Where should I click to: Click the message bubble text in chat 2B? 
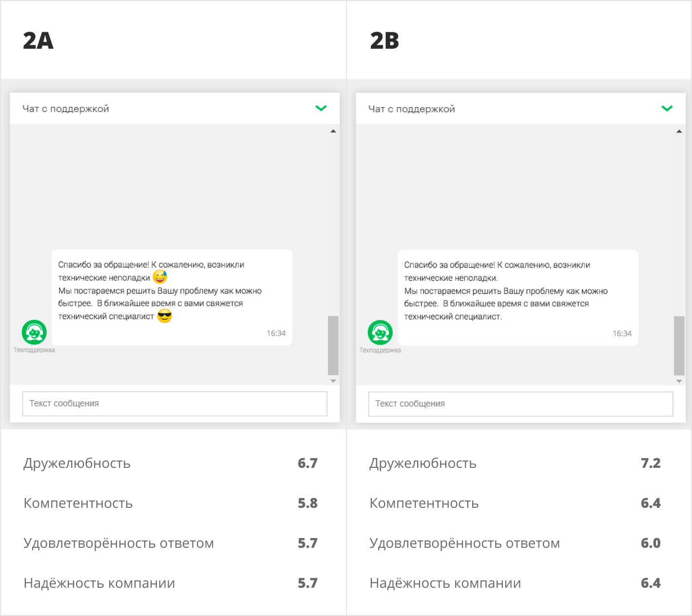(506, 290)
